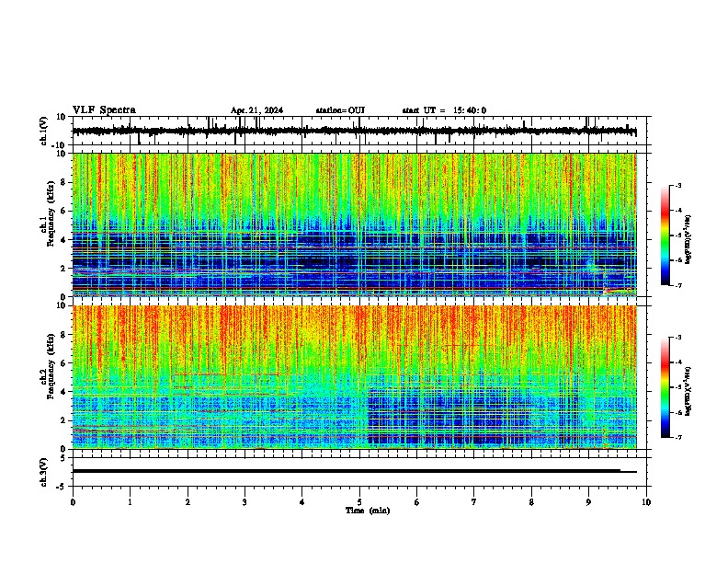728x563 pixels.
Task: Click the ch.3 voltage flat-line trace
Action: point(354,471)
